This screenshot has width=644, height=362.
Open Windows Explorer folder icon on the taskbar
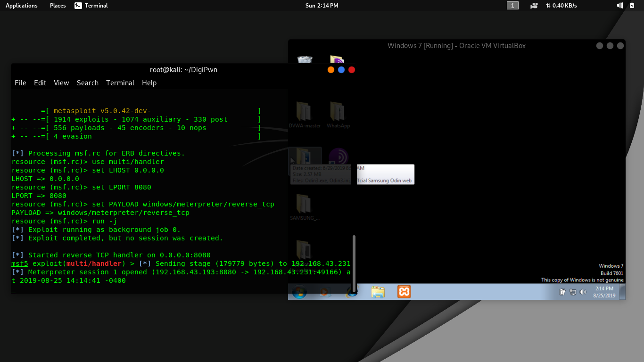click(378, 292)
